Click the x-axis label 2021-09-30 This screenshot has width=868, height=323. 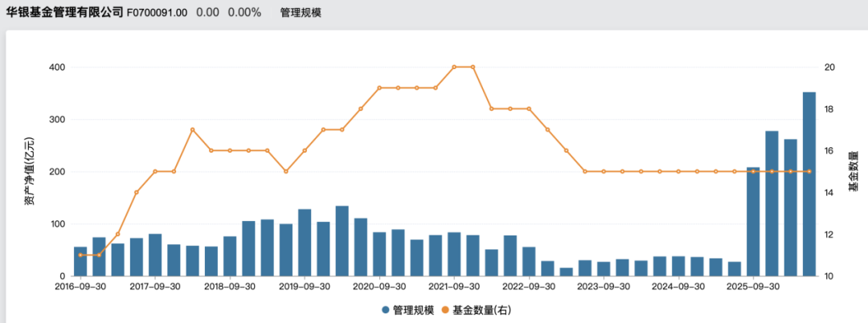(454, 287)
